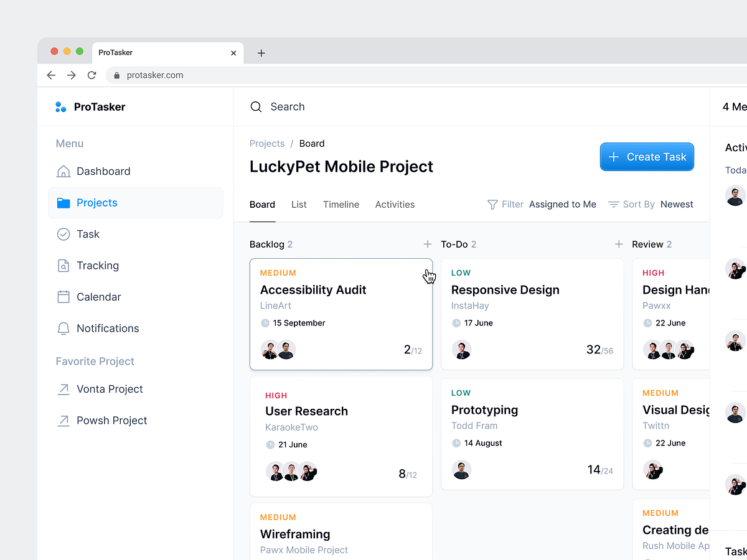The width and height of the screenshot is (747, 560).
Task: Open Vonta Project from favorites
Action: point(110,389)
